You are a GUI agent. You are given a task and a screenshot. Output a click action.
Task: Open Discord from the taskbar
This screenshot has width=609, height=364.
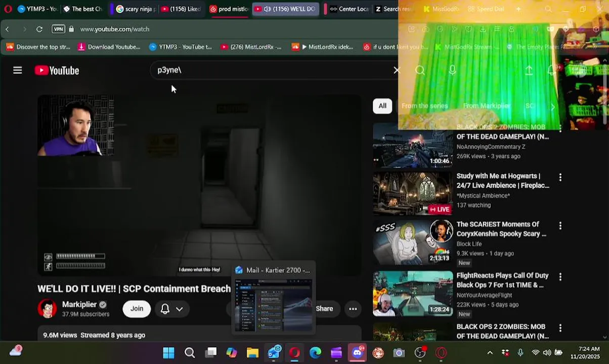coord(358,352)
